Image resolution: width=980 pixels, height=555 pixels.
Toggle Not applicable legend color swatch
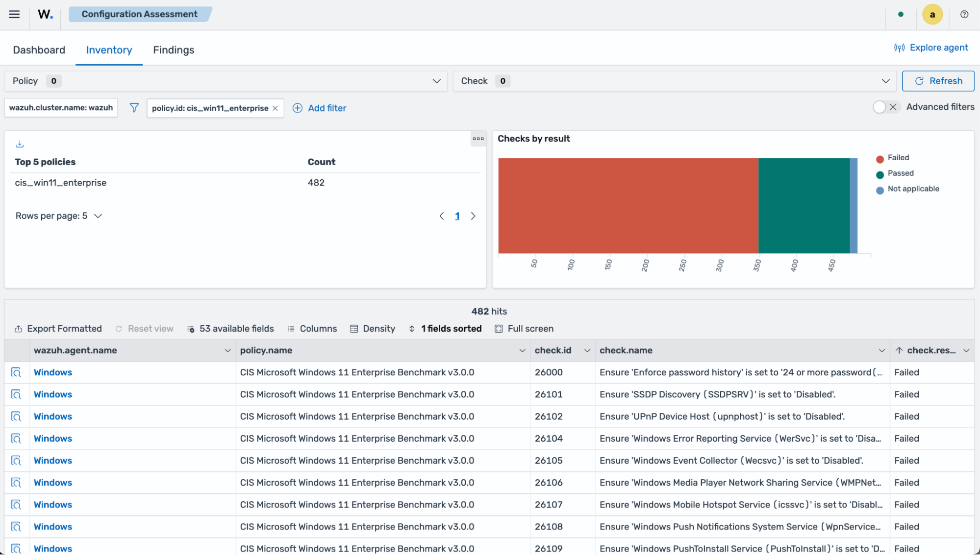(x=879, y=190)
